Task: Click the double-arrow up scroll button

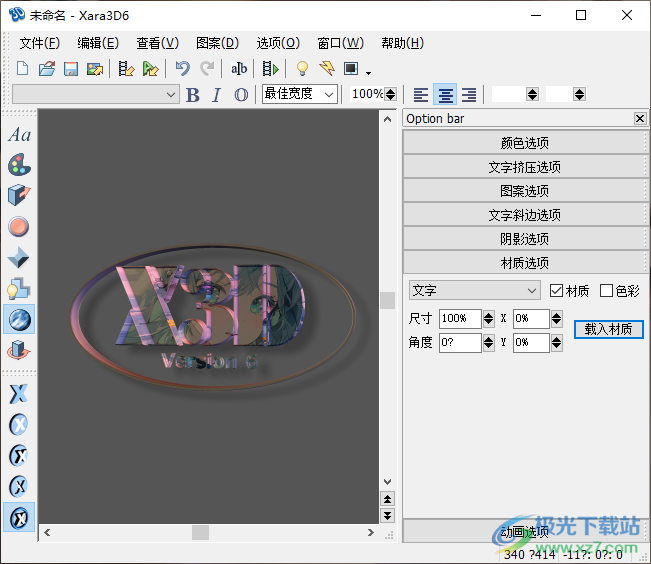Action: 387,499
